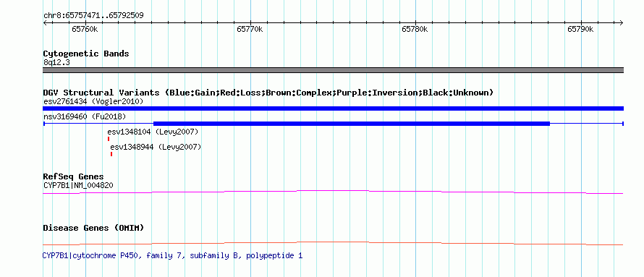Click the gray 8q12.3 cytogenetic band bar
The width and height of the screenshot is (644, 277).
point(333,70)
